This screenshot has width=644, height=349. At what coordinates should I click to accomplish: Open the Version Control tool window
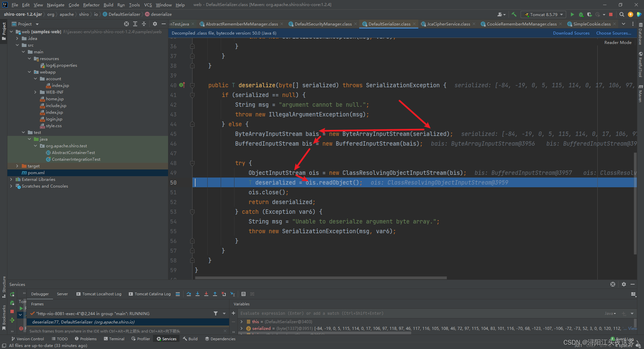(x=28, y=339)
